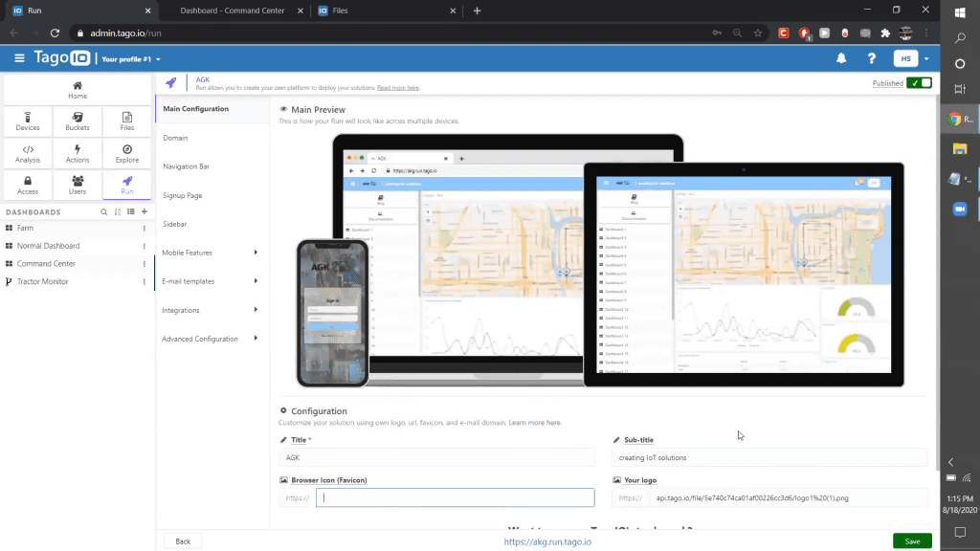Image resolution: width=980 pixels, height=551 pixels.
Task: Open the Learn more here link
Action: coord(534,423)
